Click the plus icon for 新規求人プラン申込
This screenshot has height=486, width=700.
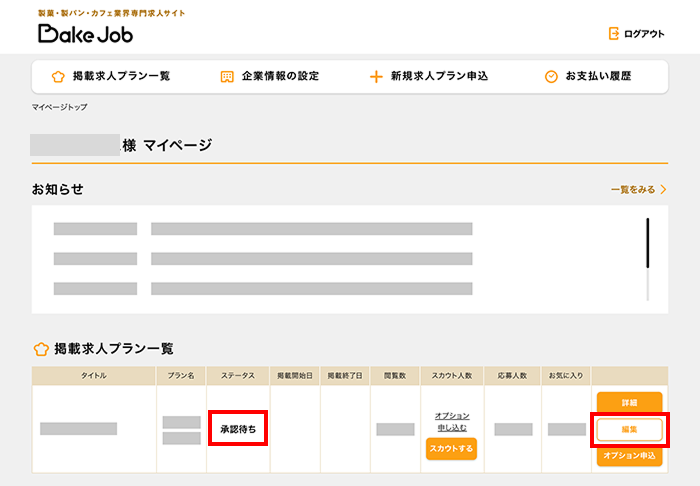(x=376, y=76)
